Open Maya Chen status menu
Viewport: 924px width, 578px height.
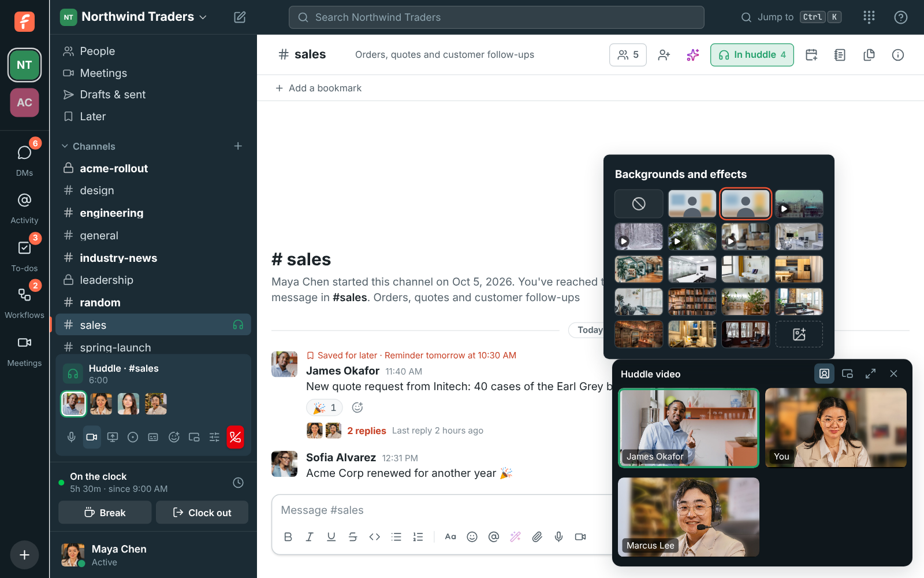tap(153, 555)
